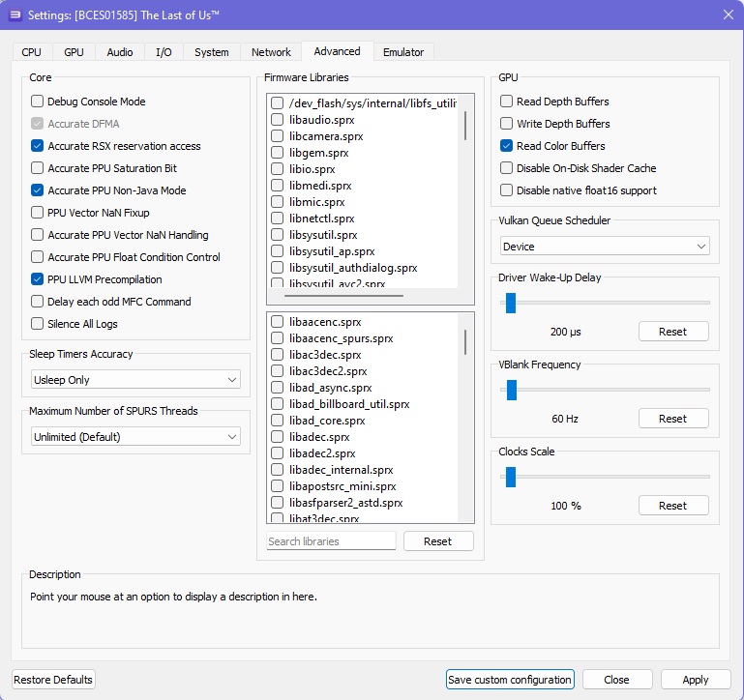Switch to the GPU tab
This screenshot has height=700, width=744.
pyautogui.click(x=74, y=52)
